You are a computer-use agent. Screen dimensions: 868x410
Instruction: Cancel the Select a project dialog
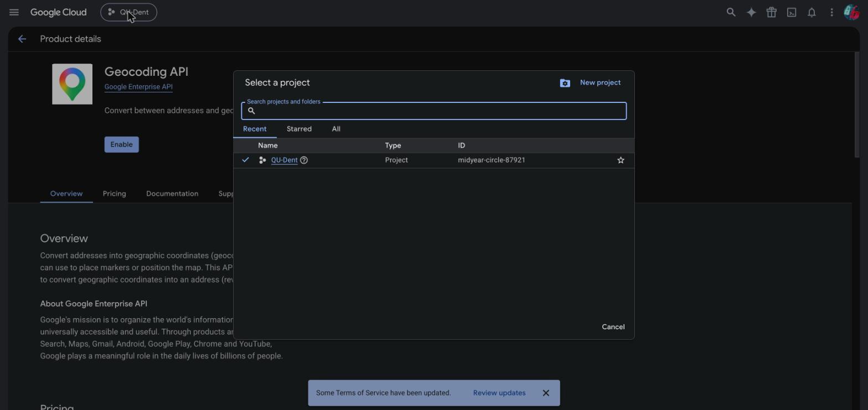[x=613, y=327]
